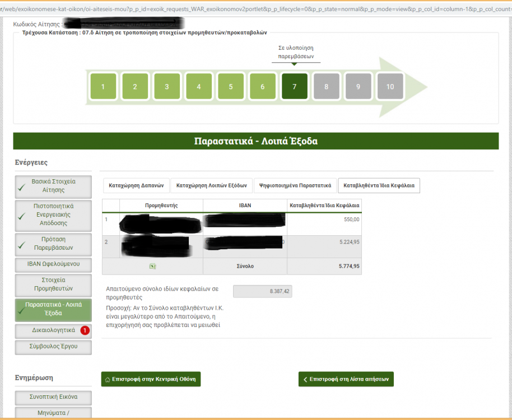Click step 7 in the progress arrow
This screenshot has width=512, height=420.
click(x=294, y=87)
